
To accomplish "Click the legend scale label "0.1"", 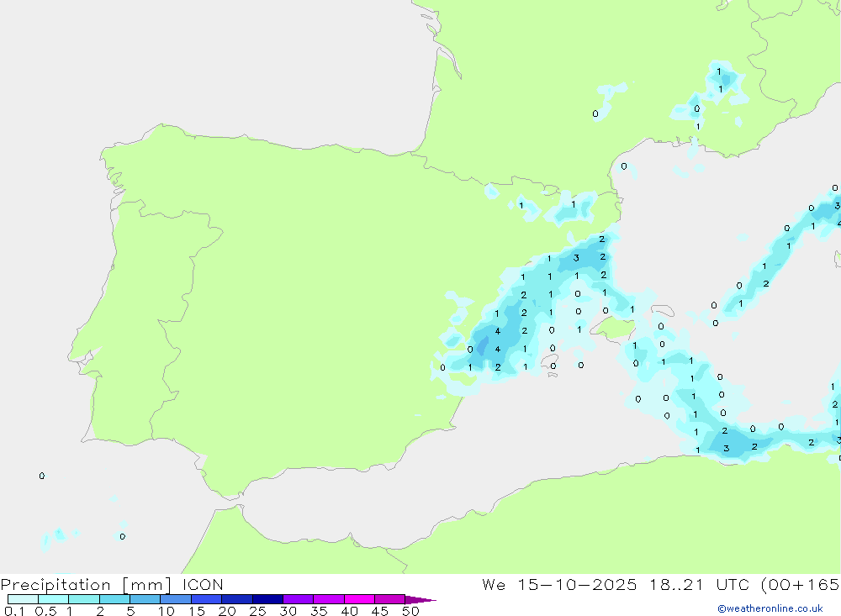I will [14, 611].
